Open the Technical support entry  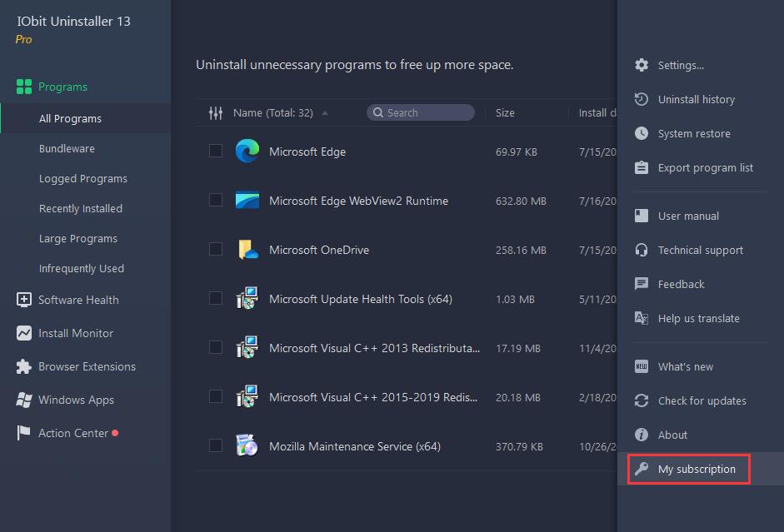[x=700, y=250]
